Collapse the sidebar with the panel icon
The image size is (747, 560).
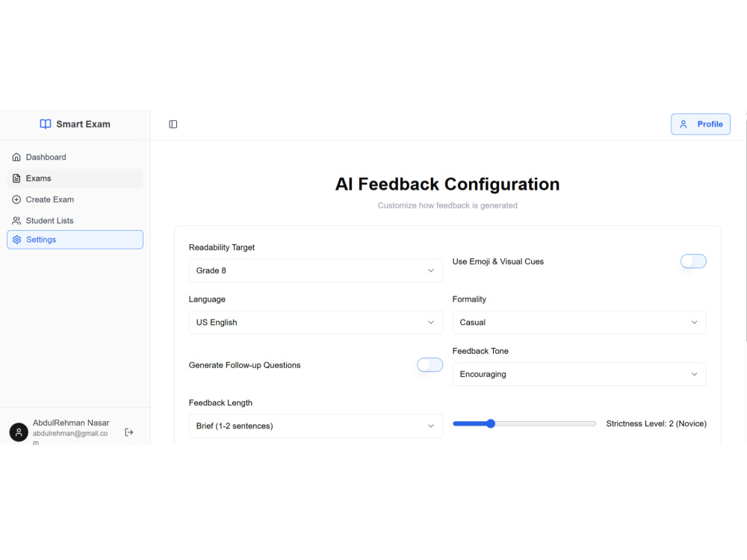[x=173, y=124]
